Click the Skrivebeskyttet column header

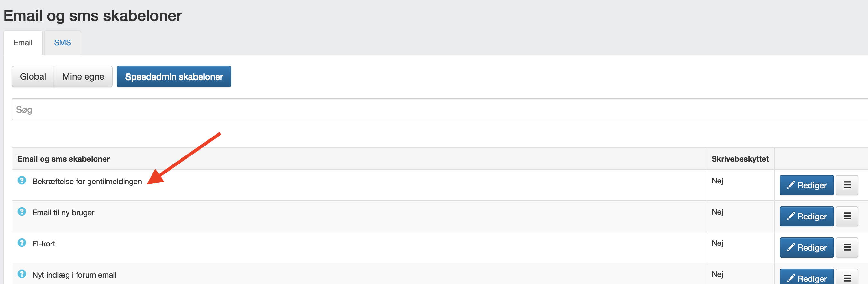point(740,159)
